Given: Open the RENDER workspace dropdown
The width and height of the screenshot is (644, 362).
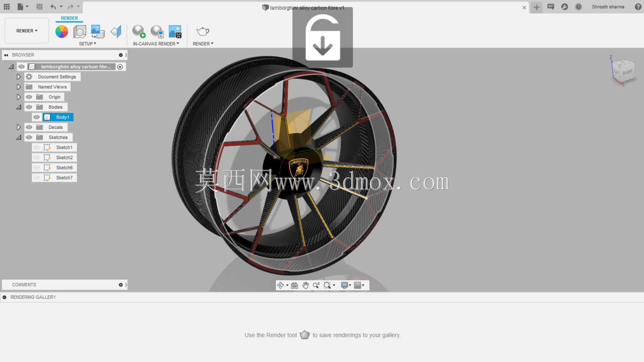Looking at the screenshot, I should tap(27, 31).
